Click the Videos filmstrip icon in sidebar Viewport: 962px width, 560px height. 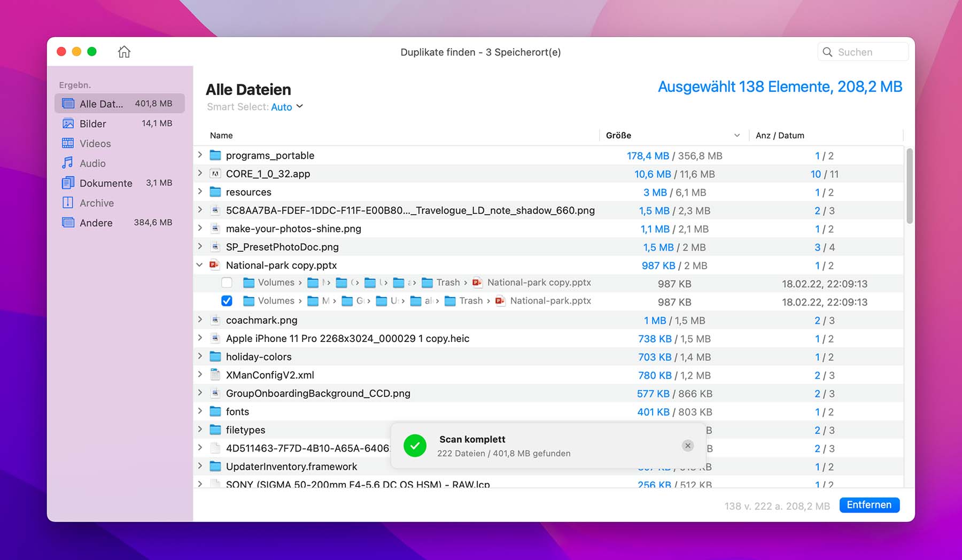[x=68, y=143]
